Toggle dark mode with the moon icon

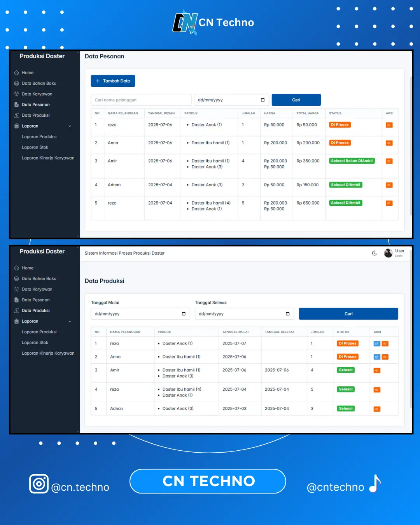(x=374, y=253)
